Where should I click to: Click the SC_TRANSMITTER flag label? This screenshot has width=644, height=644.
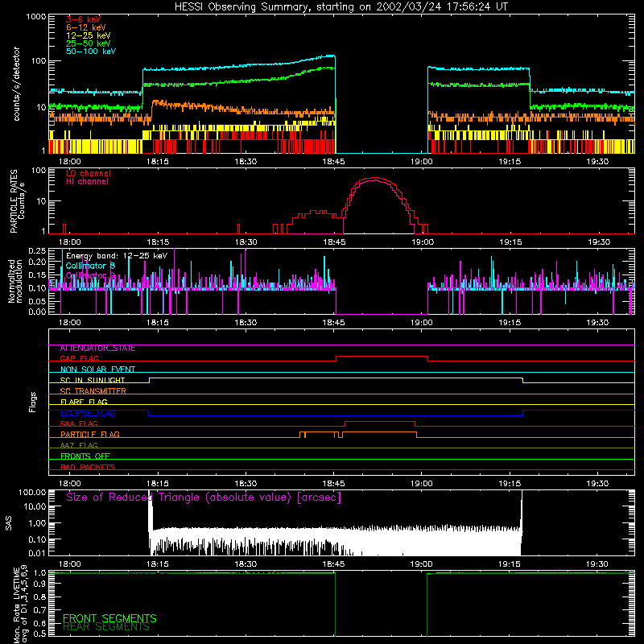click(x=93, y=391)
